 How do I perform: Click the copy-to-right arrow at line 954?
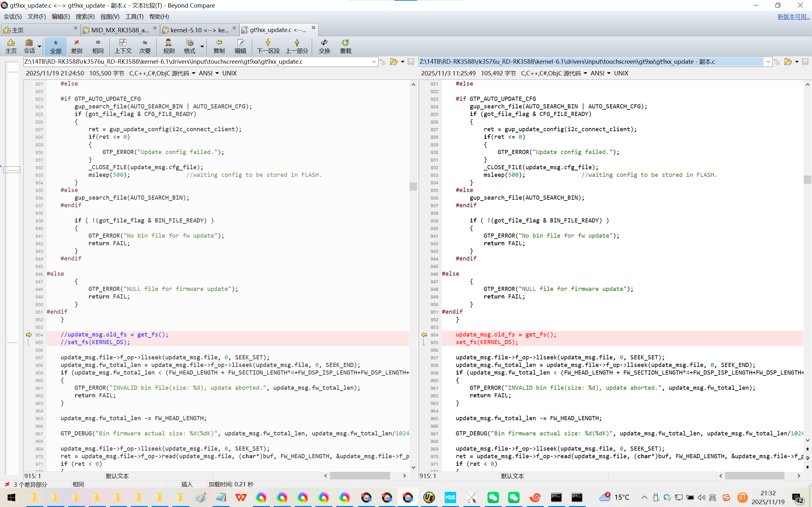point(29,335)
